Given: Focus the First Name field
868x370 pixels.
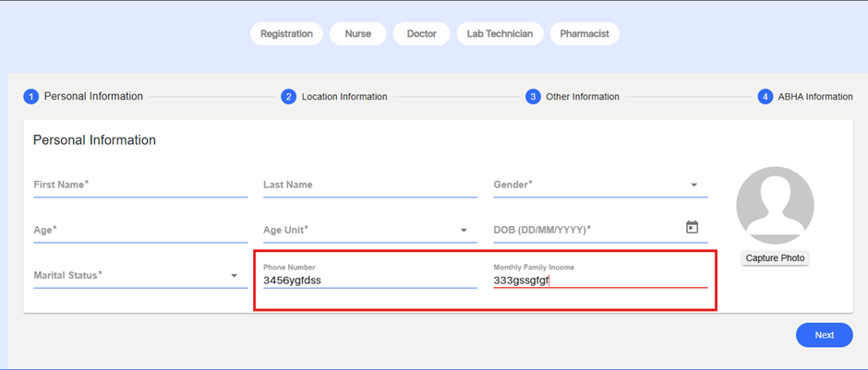Looking at the screenshot, I should click(139, 185).
